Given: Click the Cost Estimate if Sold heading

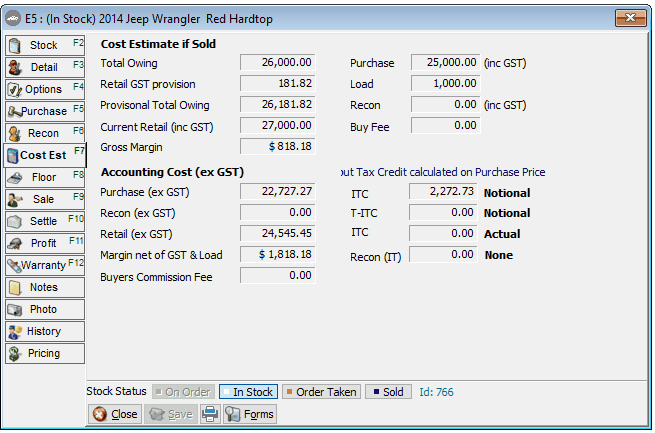Looking at the screenshot, I should point(158,44).
